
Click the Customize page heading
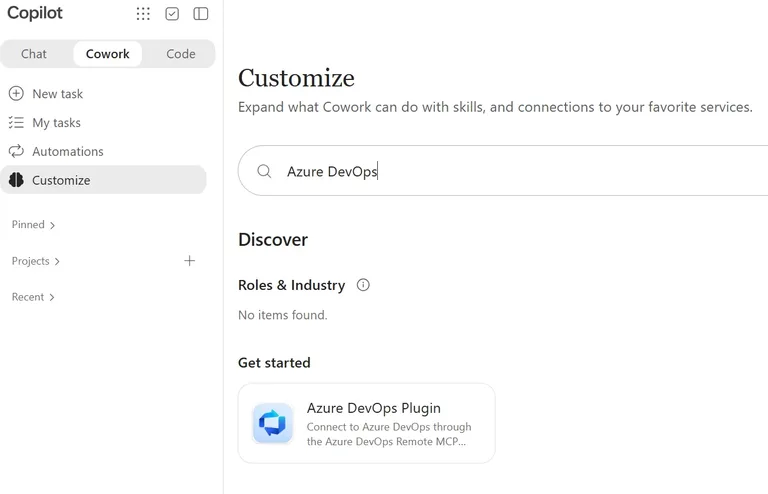tap(296, 78)
